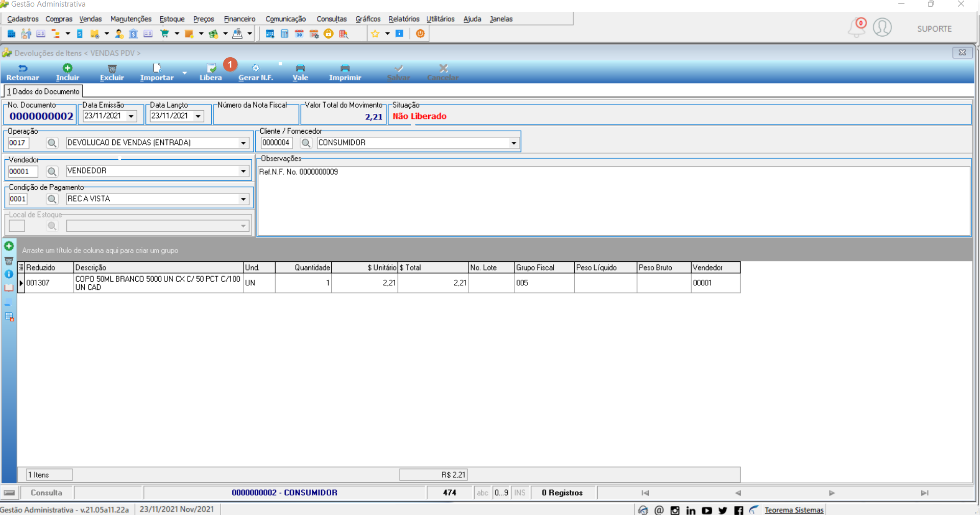The height and width of the screenshot is (515, 980).
Task: Click green add-item icon beside grid
Action: coord(9,246)
